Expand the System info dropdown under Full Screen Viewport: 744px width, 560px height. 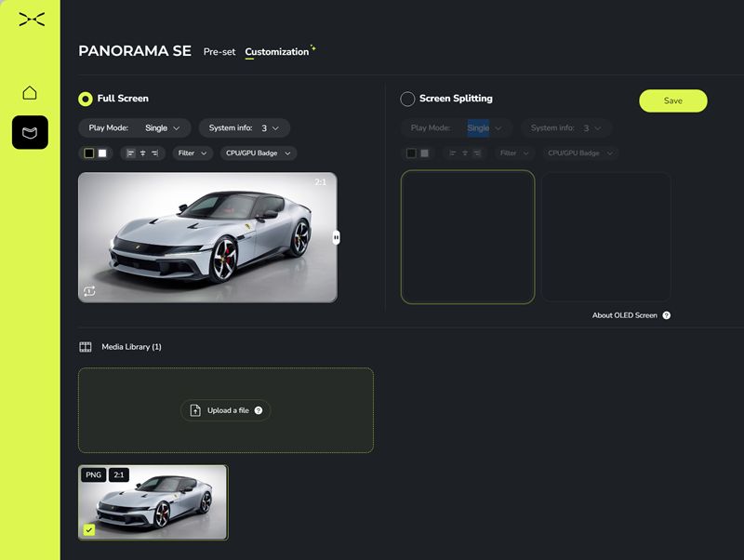click(244, 128)
